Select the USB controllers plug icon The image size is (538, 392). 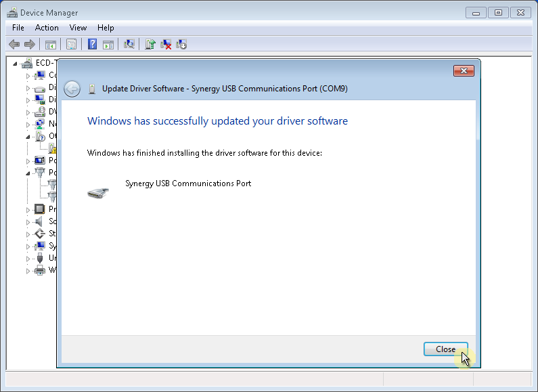click(40, 258)
